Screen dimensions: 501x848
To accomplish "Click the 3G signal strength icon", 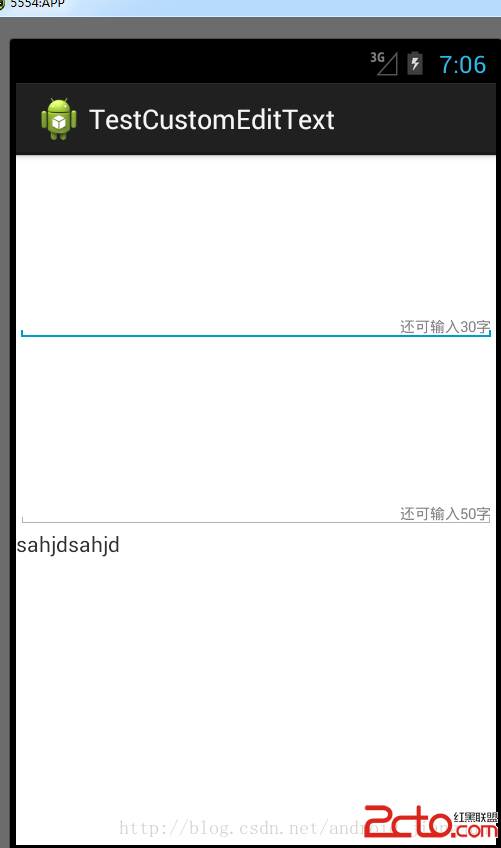I will (384, 63).
